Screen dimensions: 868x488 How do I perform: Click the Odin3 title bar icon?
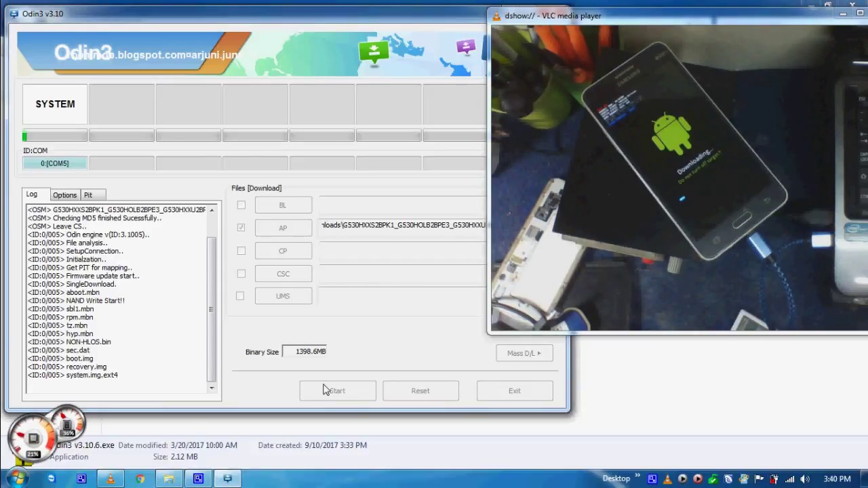click(14, 14)
